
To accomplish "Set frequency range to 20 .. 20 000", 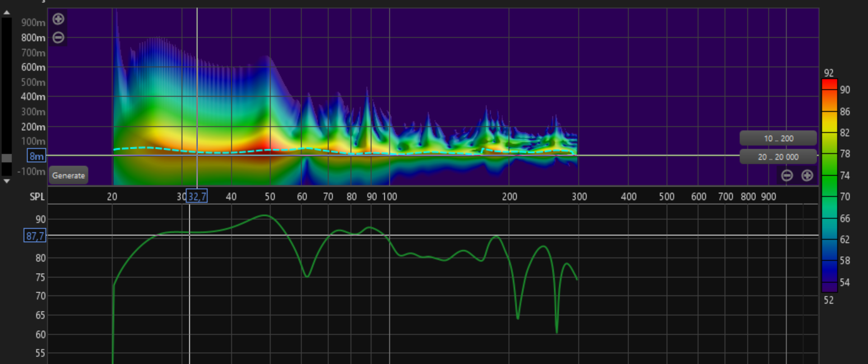I will (x=778, y=157).
